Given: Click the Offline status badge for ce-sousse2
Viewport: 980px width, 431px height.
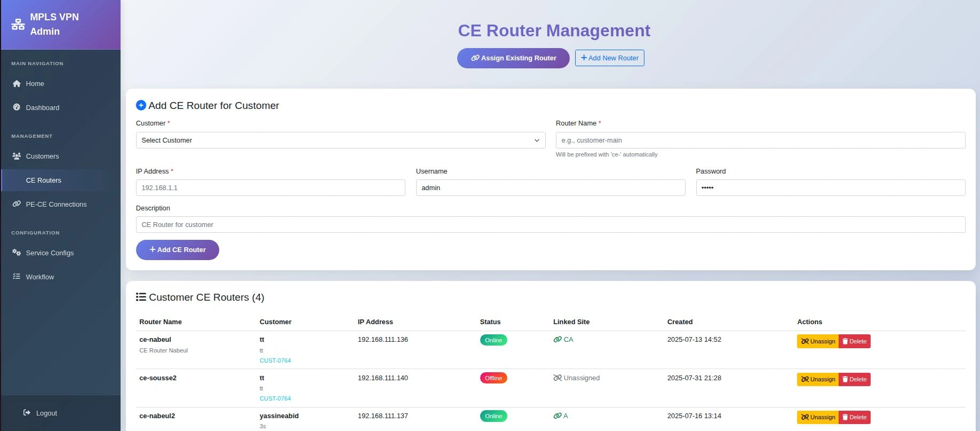Looking at the screenshot, I should coord(493,378).
